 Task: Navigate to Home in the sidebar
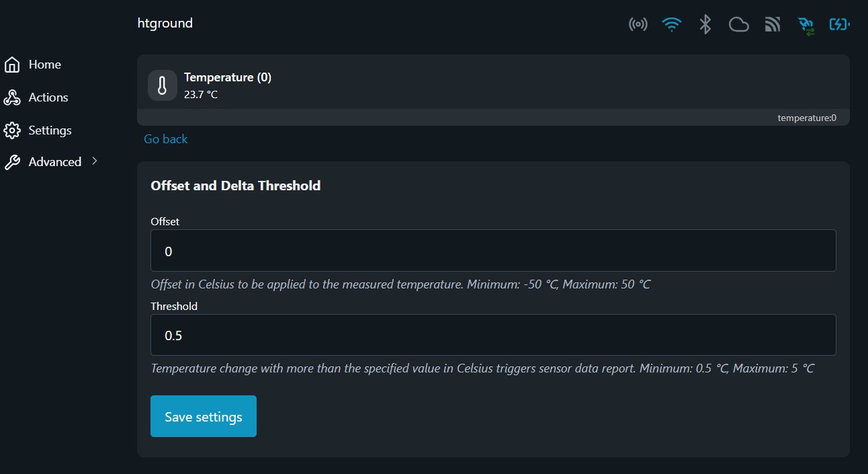(44, 65)
